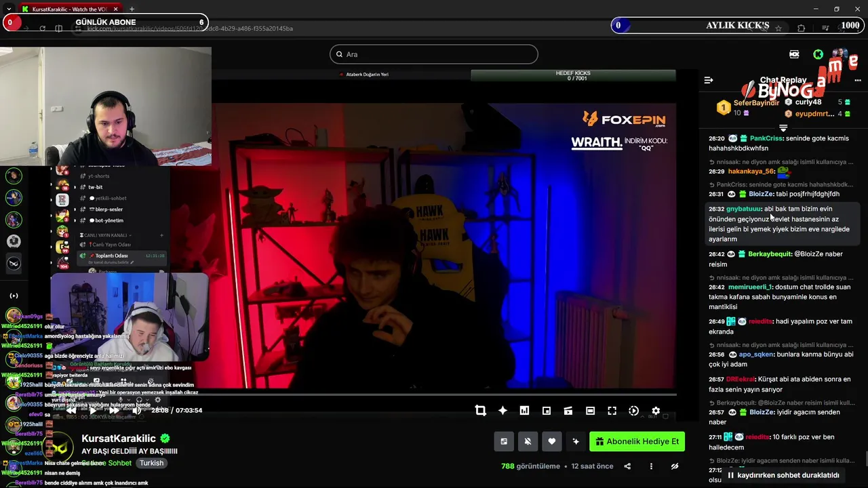Open video player settings gear
The width and height of the screenshot is (868, 488).
point(656,411)
